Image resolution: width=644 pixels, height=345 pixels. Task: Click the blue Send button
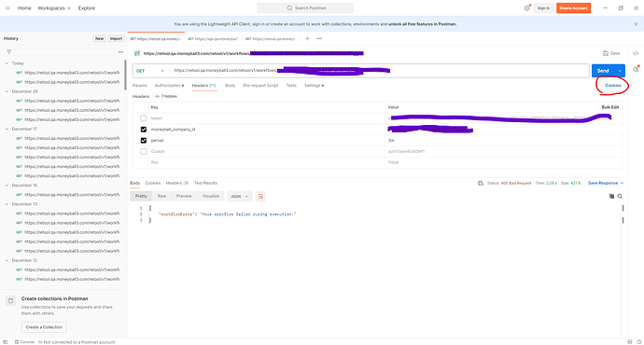tap(603, 71)
